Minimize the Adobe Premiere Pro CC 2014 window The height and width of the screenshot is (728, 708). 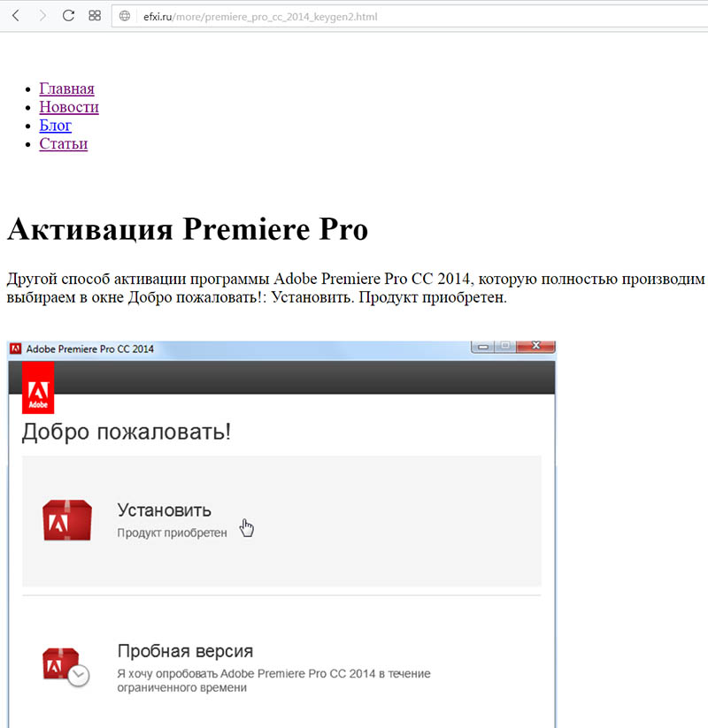click(x=482, y=347)
